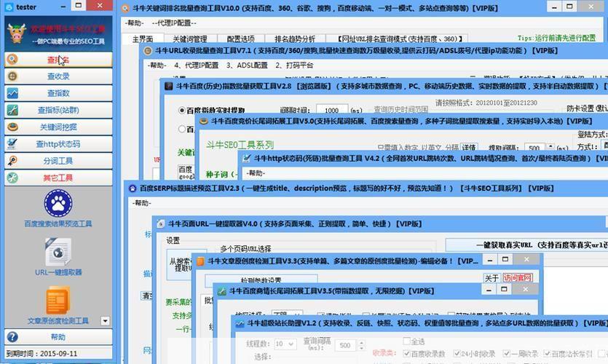608x364 pixels.
Task: Switch to the 排名趋势分析 tab
Action: (x=295, y=39)
